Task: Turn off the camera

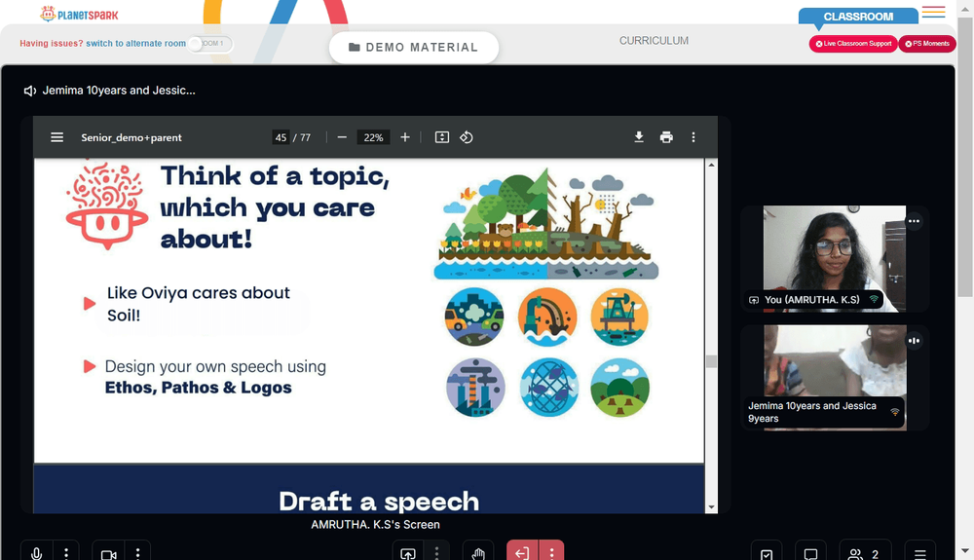Action: 109,552
